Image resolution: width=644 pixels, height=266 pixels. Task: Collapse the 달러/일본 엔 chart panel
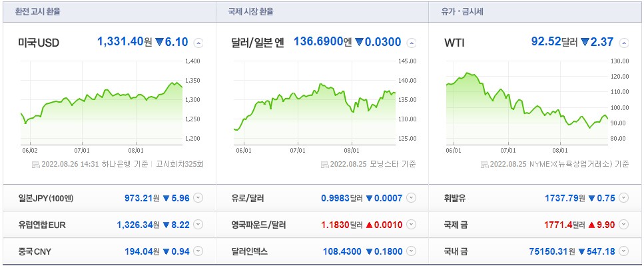(x=411, y=43)
